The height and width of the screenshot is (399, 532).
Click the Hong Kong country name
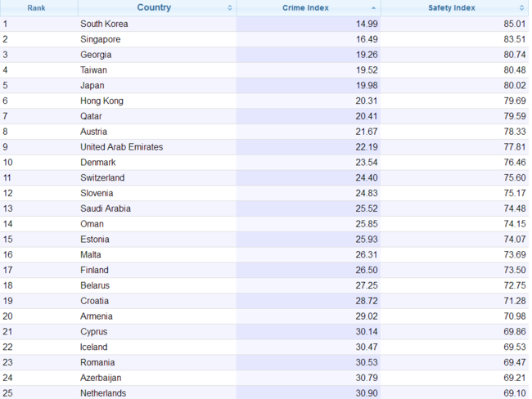point(101,101)
